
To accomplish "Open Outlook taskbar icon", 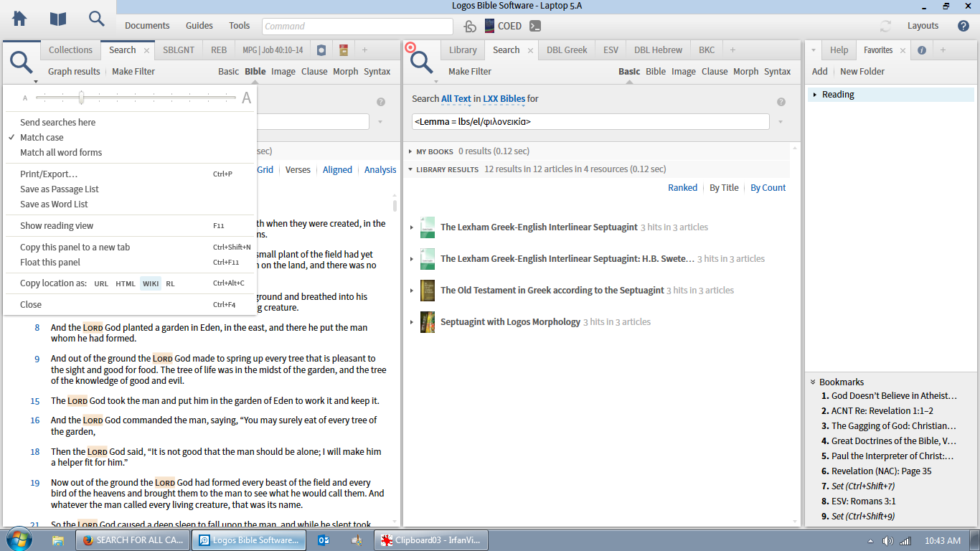I will pyautogui.click(x=323, y=540).
